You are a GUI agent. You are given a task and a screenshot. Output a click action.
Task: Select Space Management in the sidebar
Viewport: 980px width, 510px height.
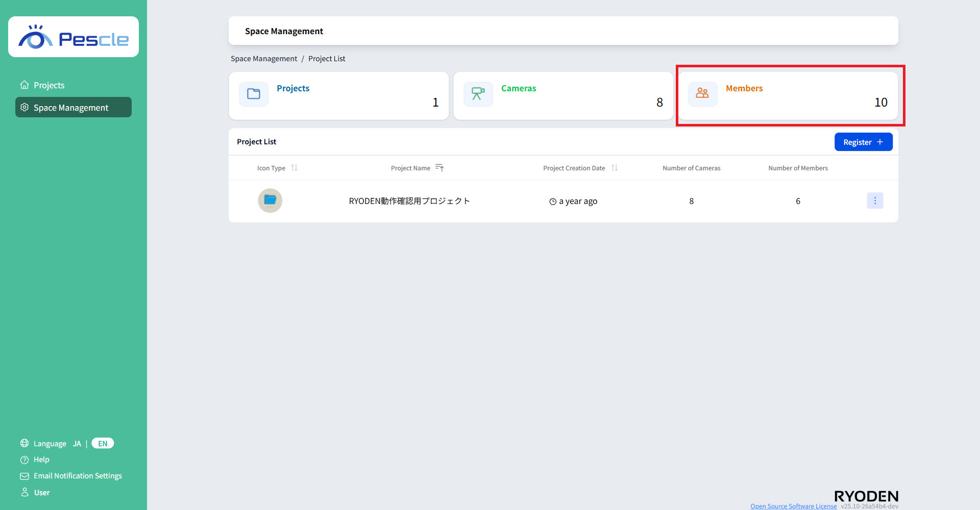71,108
